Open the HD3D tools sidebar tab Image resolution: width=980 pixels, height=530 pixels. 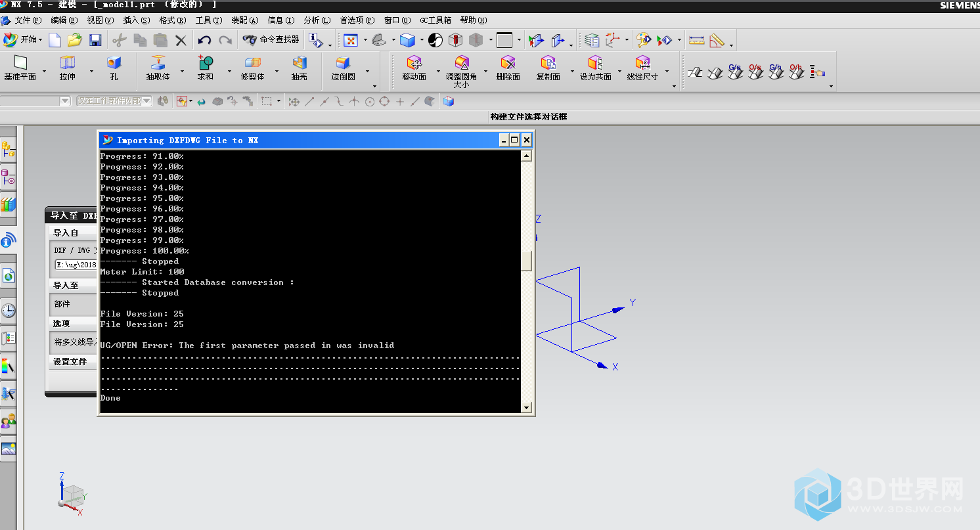click(x=8, y=241)
